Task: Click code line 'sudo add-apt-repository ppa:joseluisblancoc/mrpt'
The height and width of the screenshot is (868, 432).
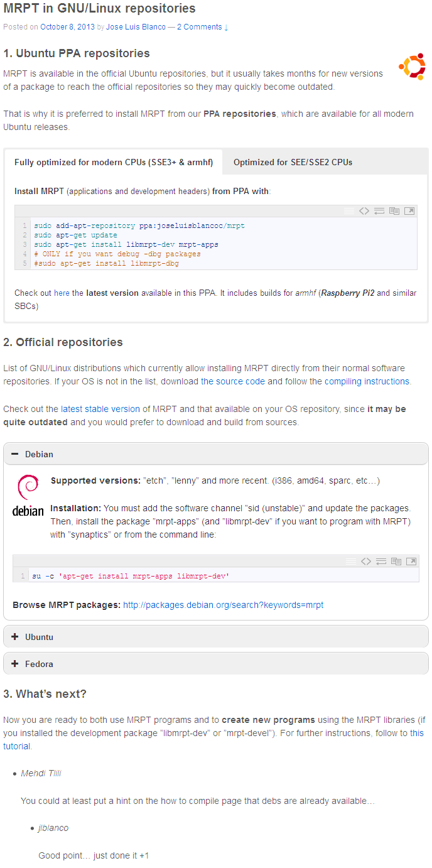Action: 139,225
